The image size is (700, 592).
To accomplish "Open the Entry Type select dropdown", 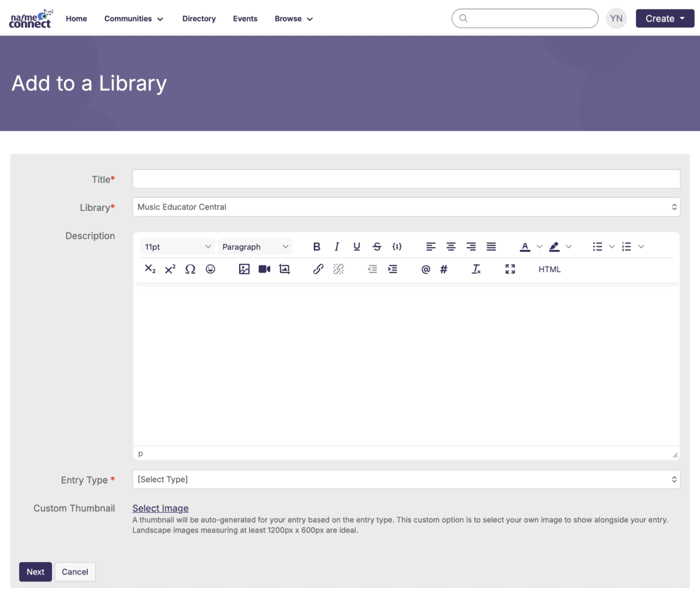I will 406,479.
